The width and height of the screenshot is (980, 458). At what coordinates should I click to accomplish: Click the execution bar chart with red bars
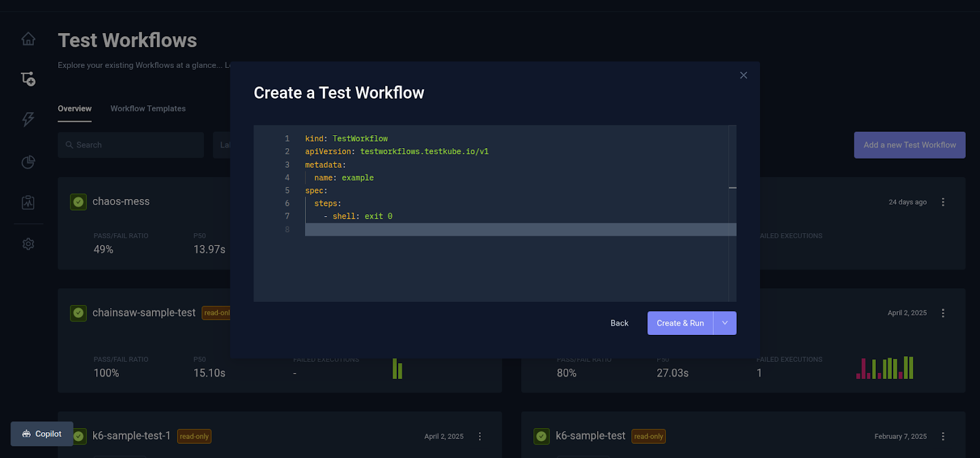click(x=884, y=368)
